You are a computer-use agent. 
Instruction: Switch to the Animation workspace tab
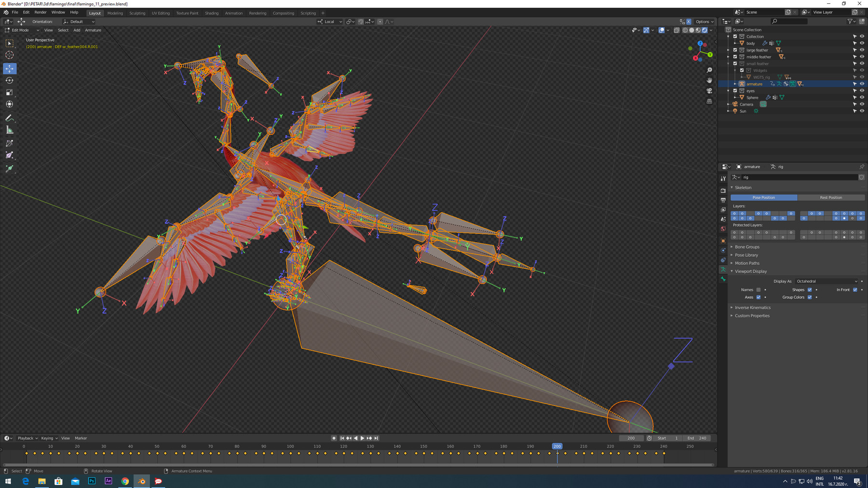click(234, 13)
